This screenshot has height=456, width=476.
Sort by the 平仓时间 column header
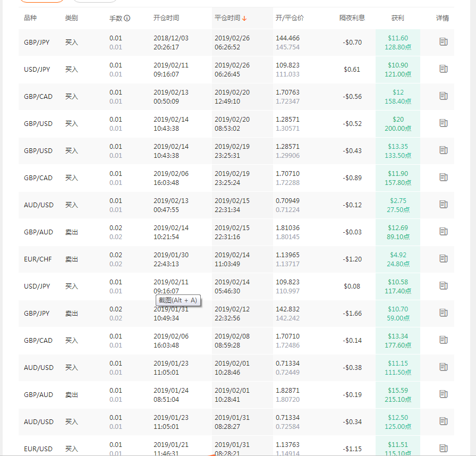click(227, 18)
